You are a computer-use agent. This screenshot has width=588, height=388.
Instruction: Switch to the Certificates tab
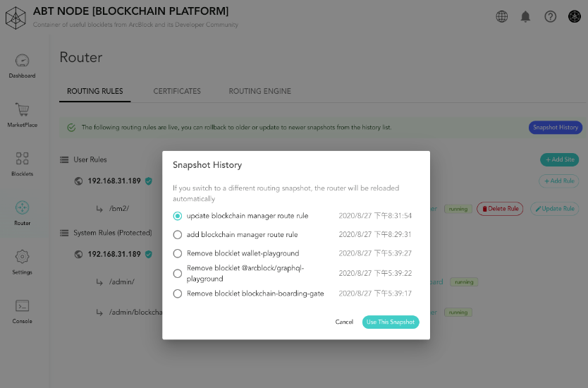coord(177,91)
